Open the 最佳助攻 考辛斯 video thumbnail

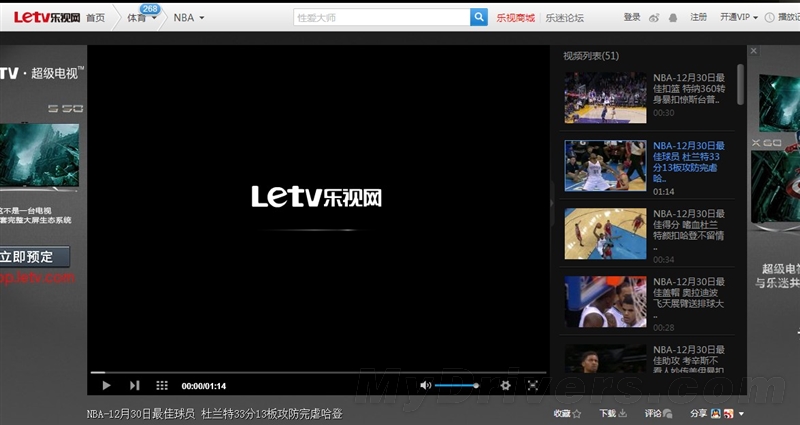[605, 359]
